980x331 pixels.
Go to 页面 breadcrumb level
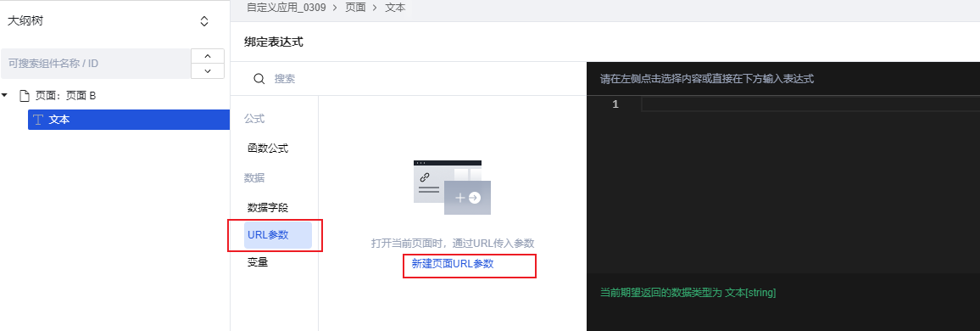[x=355, y=8]
